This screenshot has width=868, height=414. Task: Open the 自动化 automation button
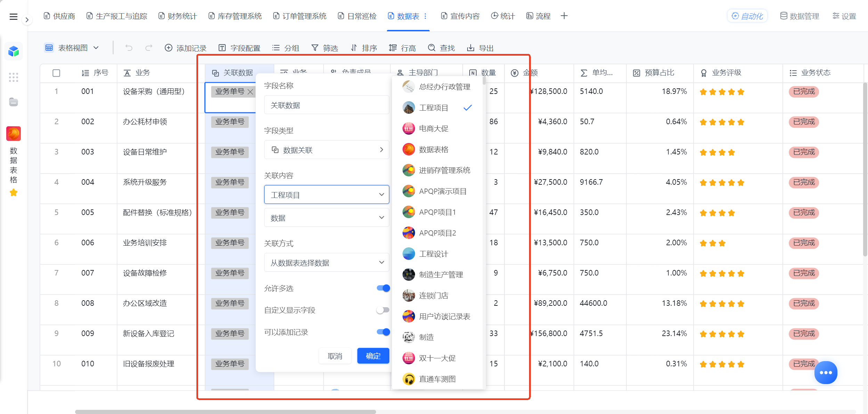click(x=747, y=16)
